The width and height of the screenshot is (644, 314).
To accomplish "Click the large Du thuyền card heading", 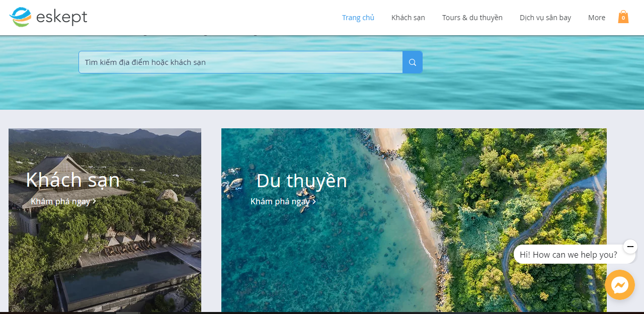I will click(301, 181).
